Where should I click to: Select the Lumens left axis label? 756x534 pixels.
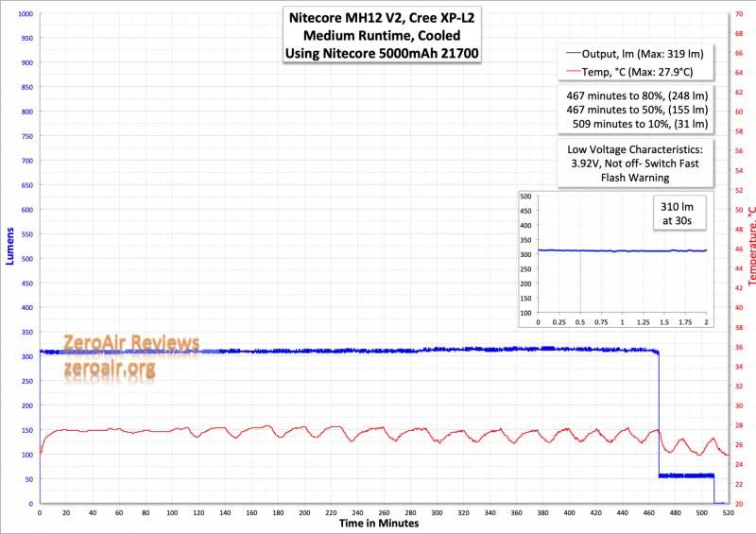pyautogui.click(x=10, y=245)
